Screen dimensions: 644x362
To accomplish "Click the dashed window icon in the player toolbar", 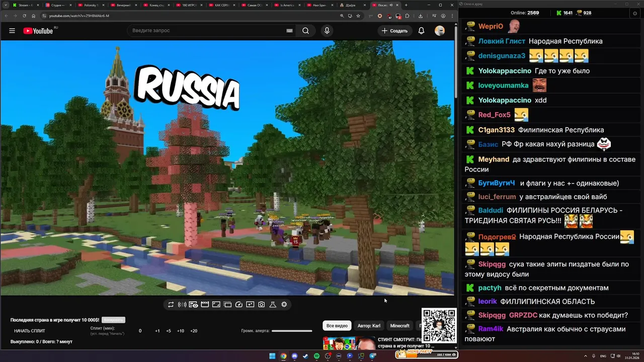I will pos(227,304).
